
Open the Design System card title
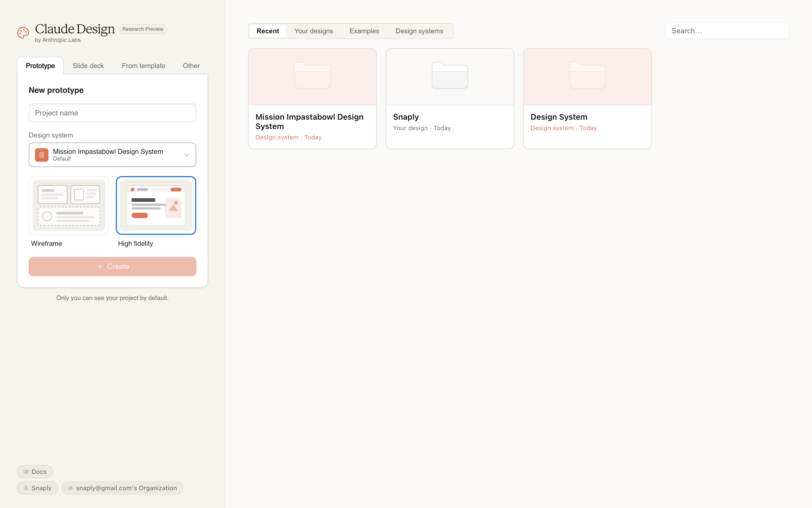click(x=559, y=117)
